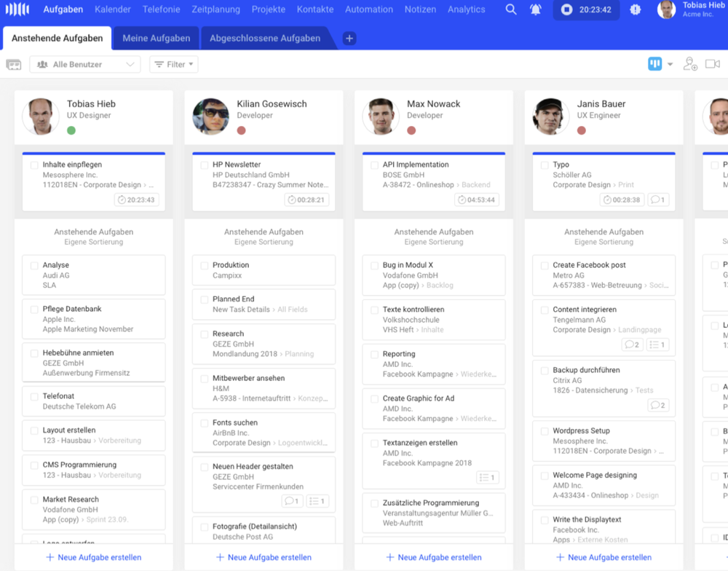Click the plus button to add a new tab
This screenshot has height=571, width=728.
pyautogui.click(x=349, y=38)
